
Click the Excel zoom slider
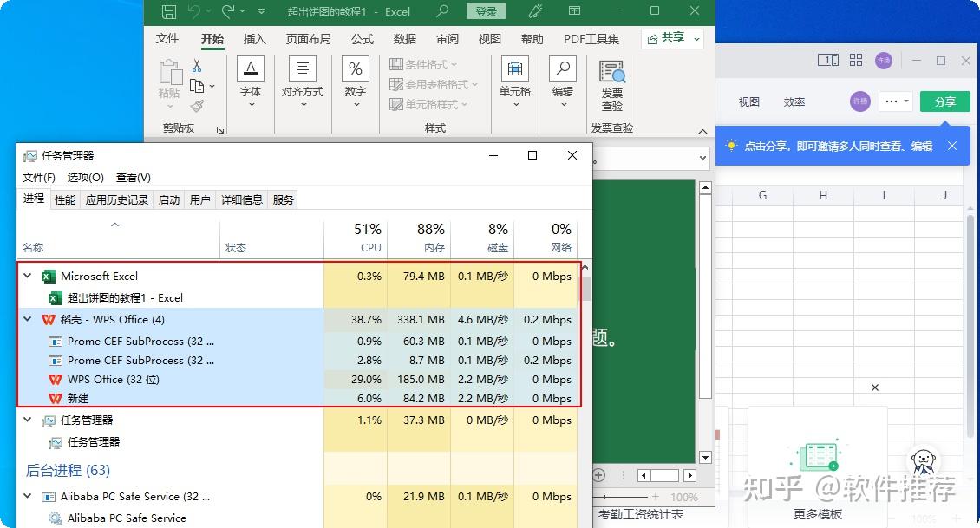pos(628,498)
